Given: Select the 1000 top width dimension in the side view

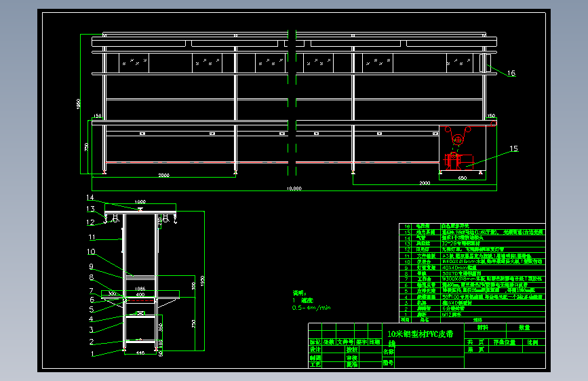Looking at the screenshot, I should tap(140, 202).
